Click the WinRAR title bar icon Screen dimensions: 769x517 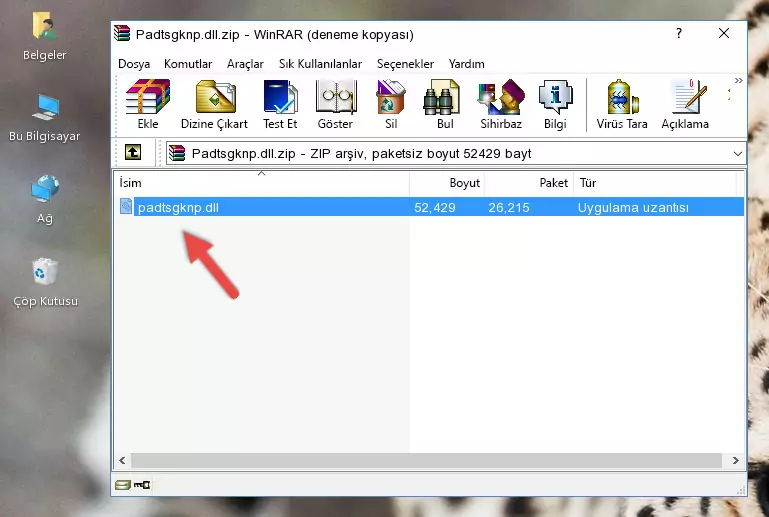(x=122, y=34)
